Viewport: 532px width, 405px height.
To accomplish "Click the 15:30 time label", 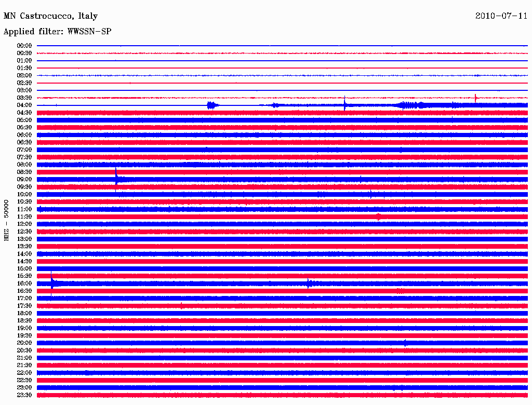I will pyautogui.click(x=24, y=276).
